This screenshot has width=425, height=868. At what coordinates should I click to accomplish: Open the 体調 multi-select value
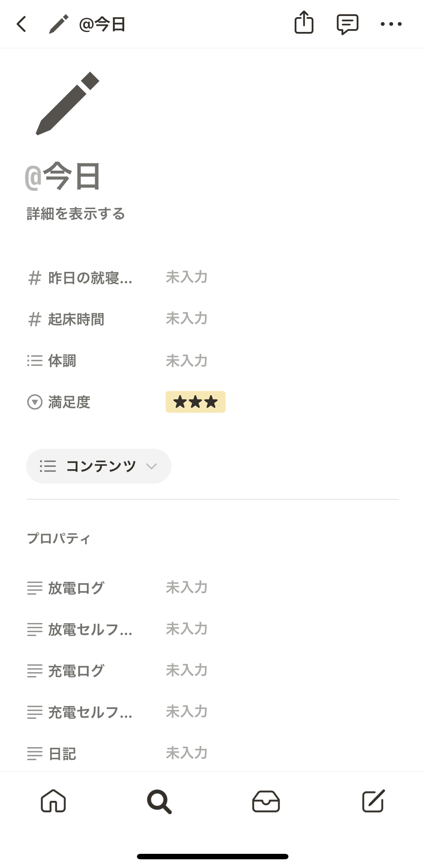coord(186,361)
